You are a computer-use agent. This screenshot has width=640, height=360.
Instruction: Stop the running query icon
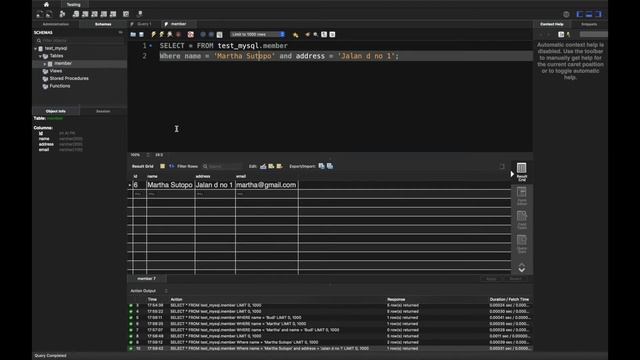pos(178,35)
